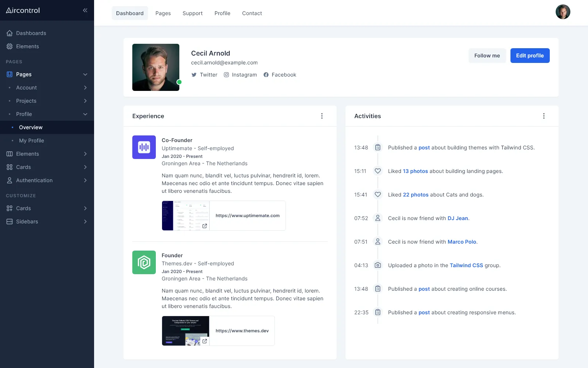Click the Twitter bird icon
Viewport: 588px width, 368px height.
[x=194, y=75]
